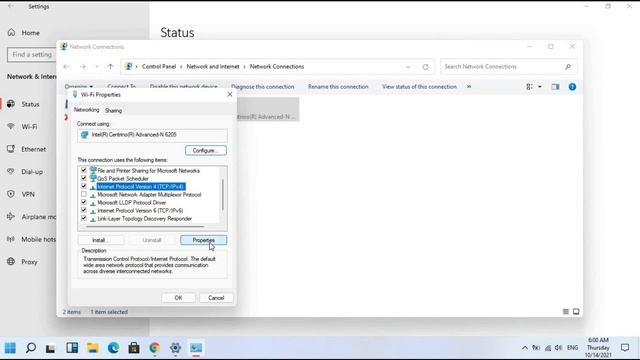Click Rename this connection
The height and width of the screenshot is (360, 640).
338,87
